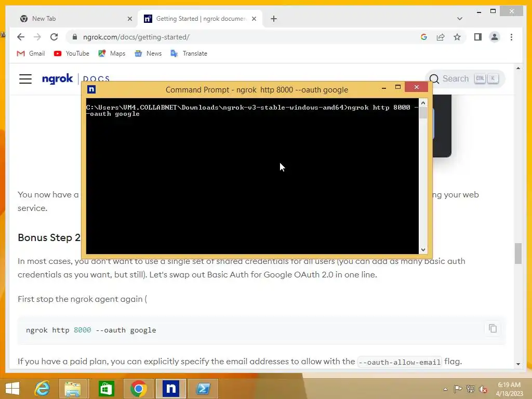
Task: View site info via the padlock icon
Action: (75, 37)
